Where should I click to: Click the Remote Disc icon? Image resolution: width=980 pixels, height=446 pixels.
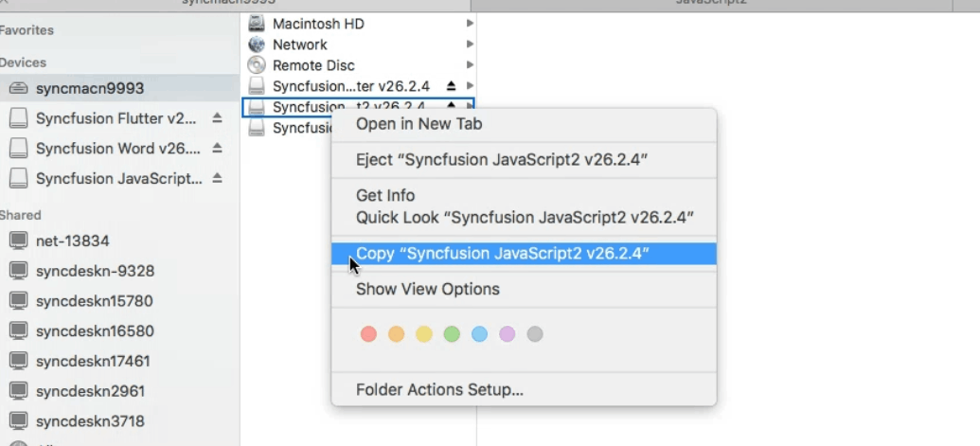[257, 65]
